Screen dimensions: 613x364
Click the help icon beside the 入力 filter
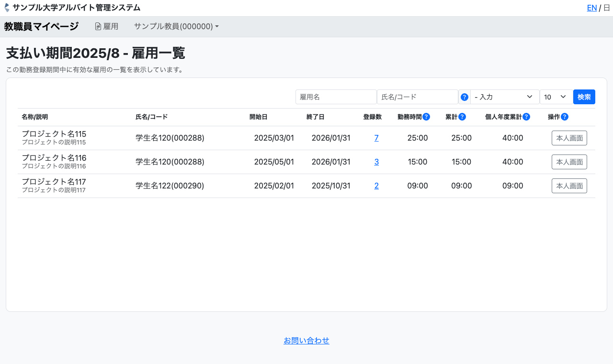465,97
